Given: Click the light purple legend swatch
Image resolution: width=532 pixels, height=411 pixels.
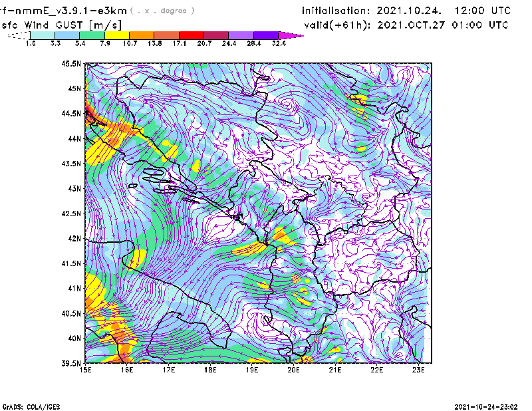Looking at the screenshot, I should click(241, 35).
